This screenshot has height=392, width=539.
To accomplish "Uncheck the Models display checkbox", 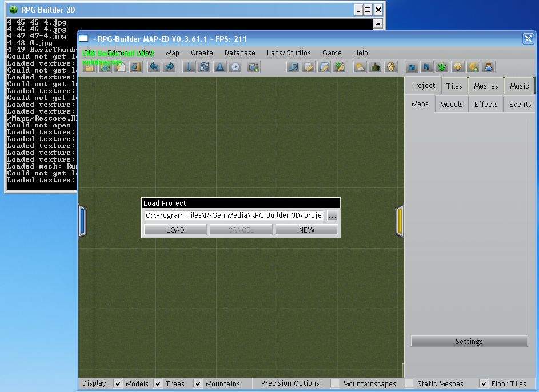I will (118, 383).
